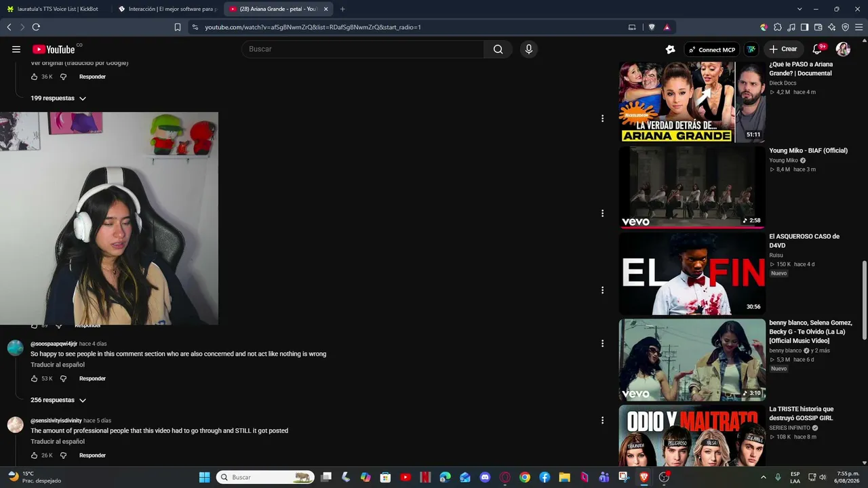Dislike the @sensitivityisdivinity comment
The width and height of the screenshot is (868, 488).
64,455
